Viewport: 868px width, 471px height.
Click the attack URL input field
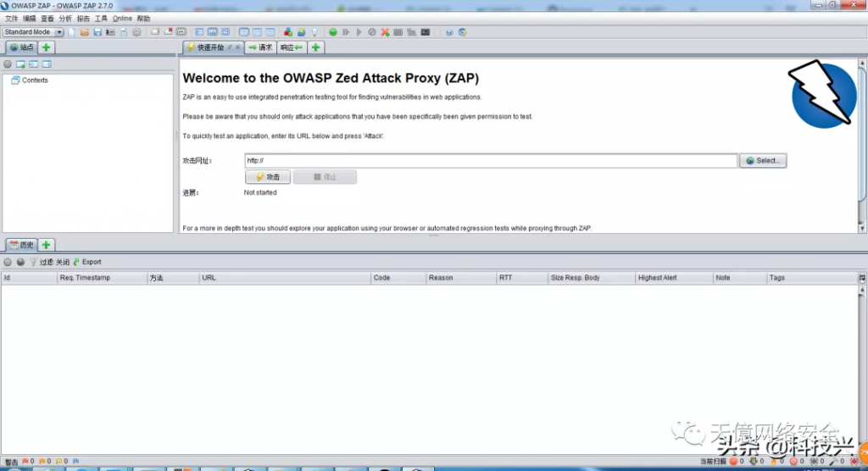click(x=490, y=160)
